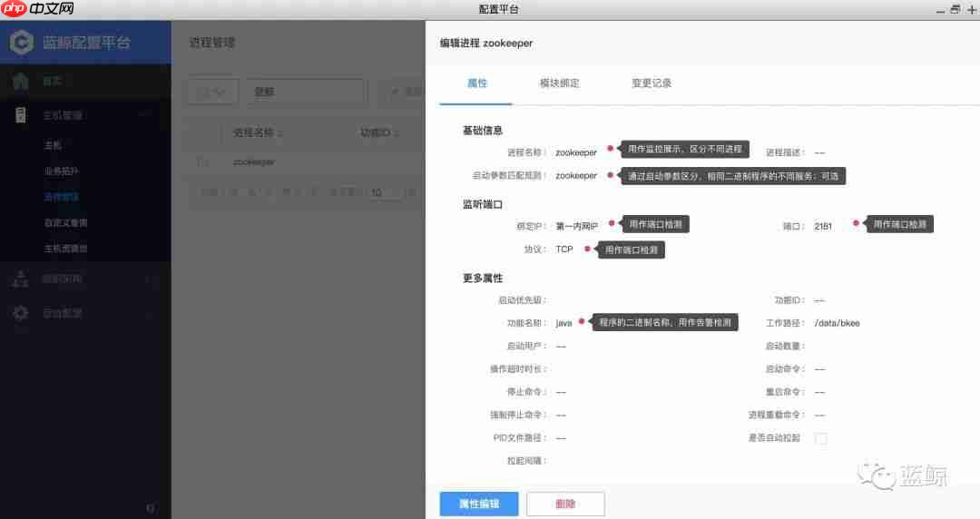Go to the 首页 sidebar entry
The width and height of the screenshot is (980, 519).
[x=53, y=82]
